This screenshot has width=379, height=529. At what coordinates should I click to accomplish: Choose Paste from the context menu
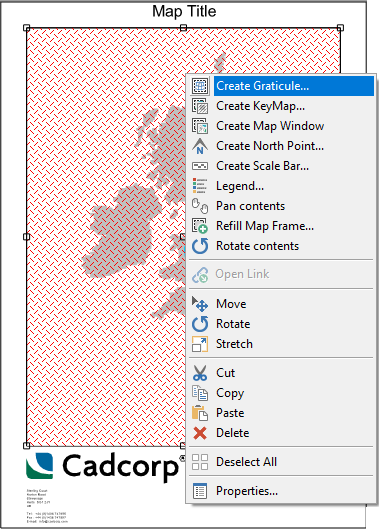(x=281, y=413)
